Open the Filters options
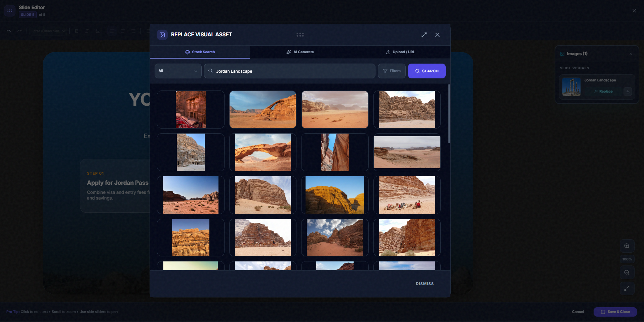This screenshot has width=644, height=322. tap(392, 71)
